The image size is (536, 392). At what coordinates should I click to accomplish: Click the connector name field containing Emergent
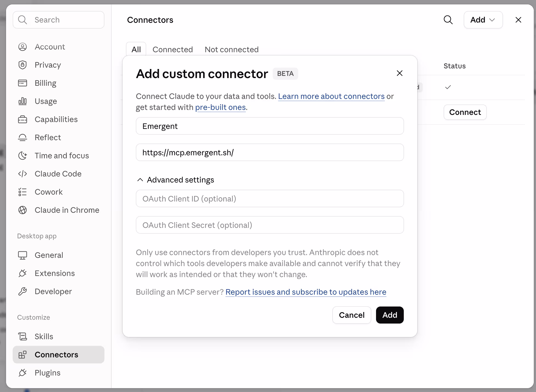[x=270, y=126]
